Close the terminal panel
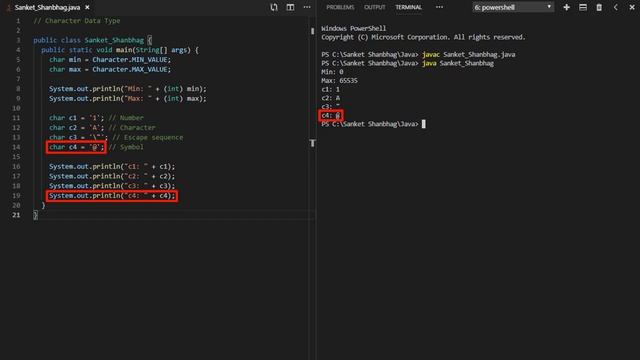The height and width of the screenshot is (360, 640). pos(632,7)
